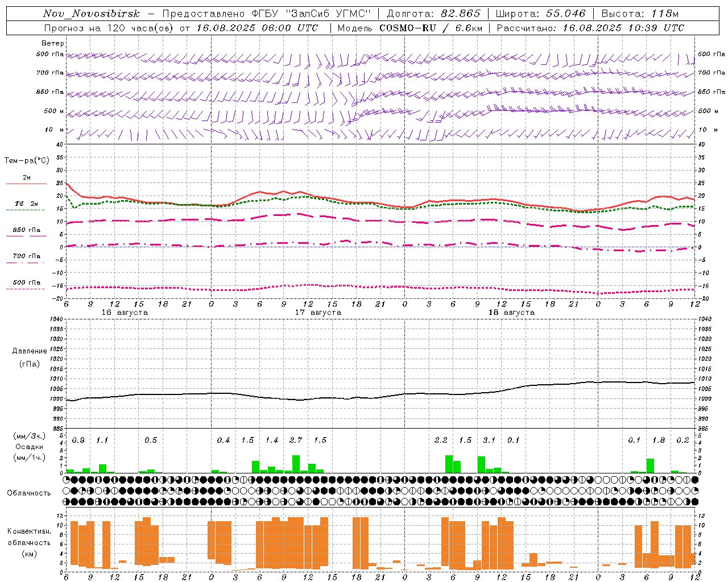Click the Конвективн. convective cloud label

(x=29, y=531)
